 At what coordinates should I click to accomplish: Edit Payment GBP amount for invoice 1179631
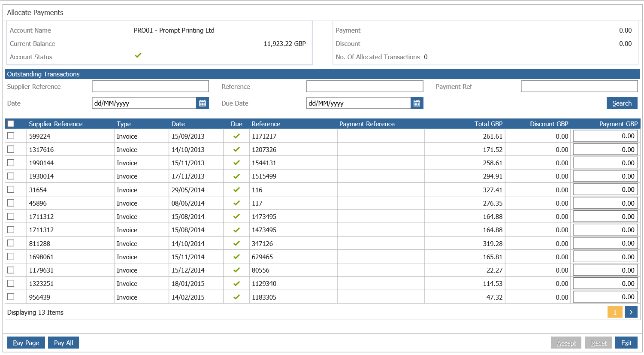tap(605, 270)
